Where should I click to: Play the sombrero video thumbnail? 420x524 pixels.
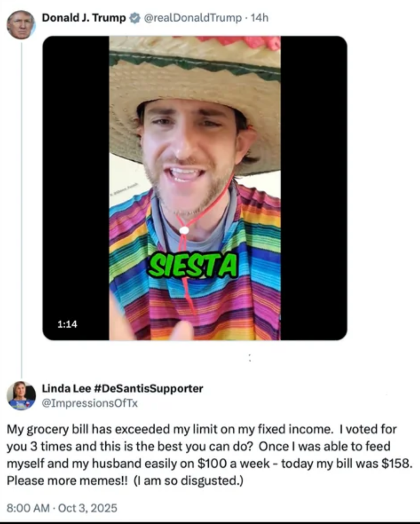[195, 188]
